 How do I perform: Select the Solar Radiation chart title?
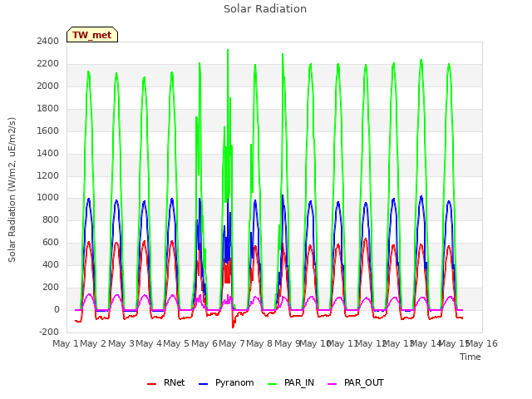click(265, 9)
